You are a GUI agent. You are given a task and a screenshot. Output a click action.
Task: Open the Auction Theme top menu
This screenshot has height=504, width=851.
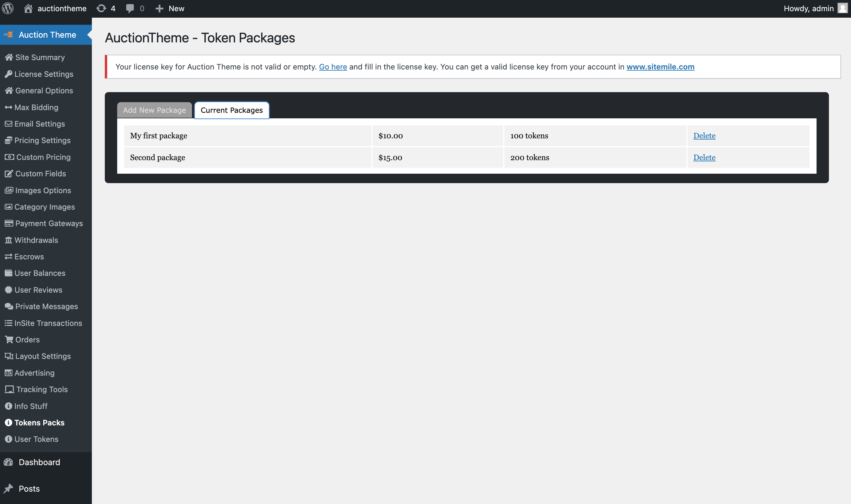(46, 35)
